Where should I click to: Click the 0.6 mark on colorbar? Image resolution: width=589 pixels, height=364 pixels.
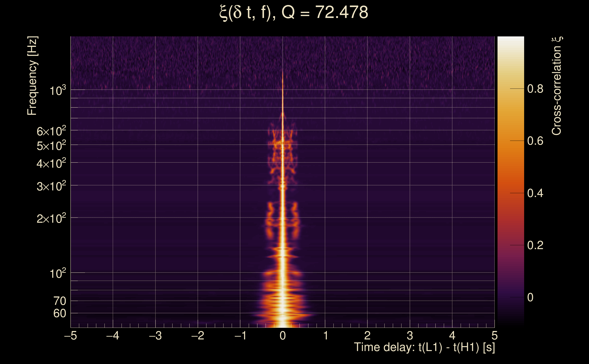535,141
